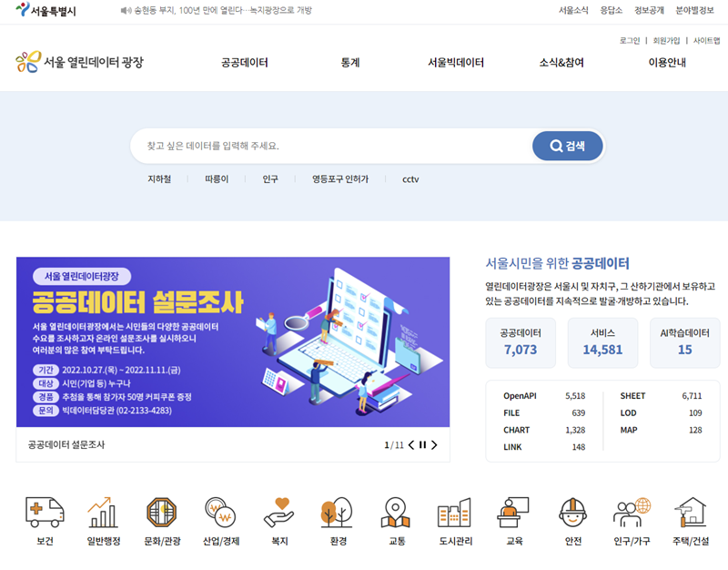The width and height of the screenshot is (728, 570).
Task: Click the OpenAPI 5,518 row
Action: click(544, 396)
